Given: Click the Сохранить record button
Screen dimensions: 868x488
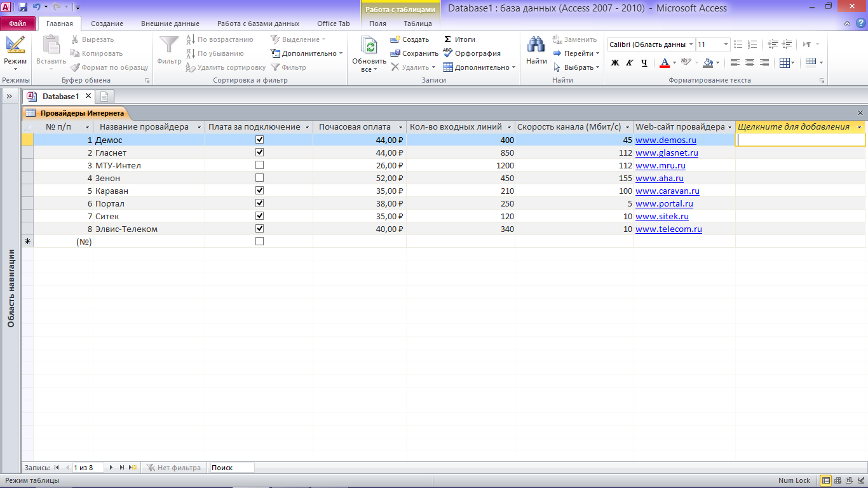Looking at the screenshot, I should click(x=414, y=53).
